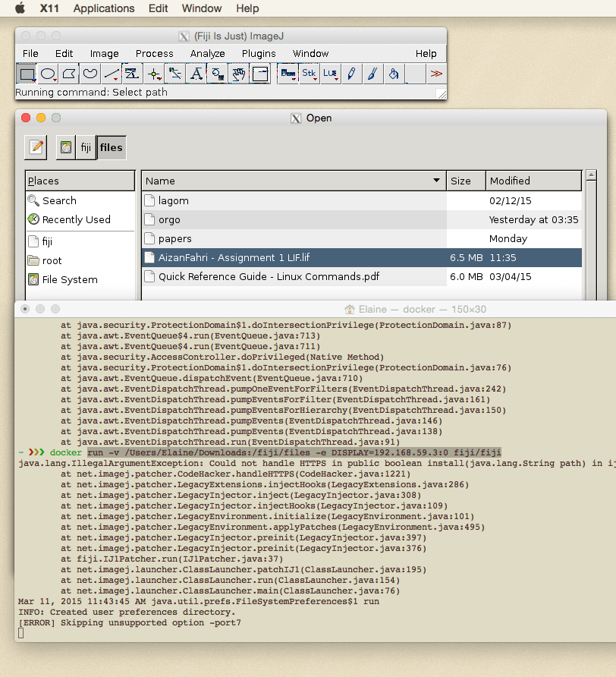Image resolution: width=616 pixels, height=677 pixels.
Task: Open macOS menu bar Window menu
Action: tap(202, 8)
